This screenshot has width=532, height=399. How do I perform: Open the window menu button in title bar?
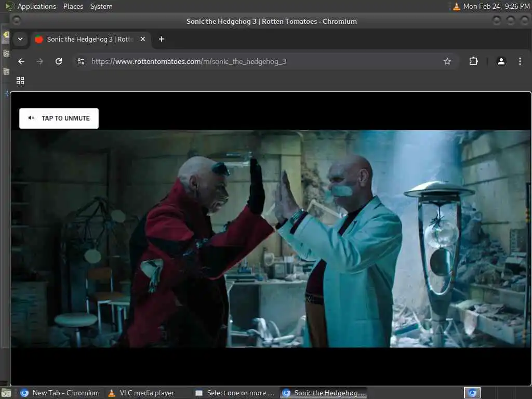point(16,21)
